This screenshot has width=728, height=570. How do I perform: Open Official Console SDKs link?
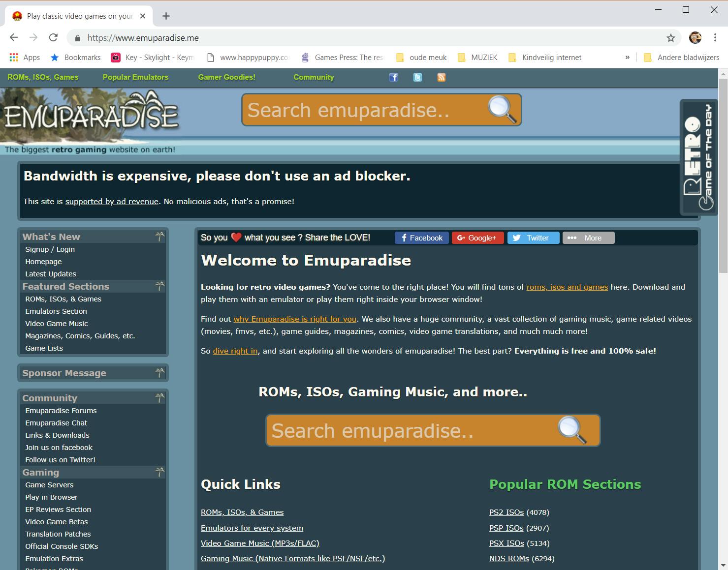coord(62,546)
